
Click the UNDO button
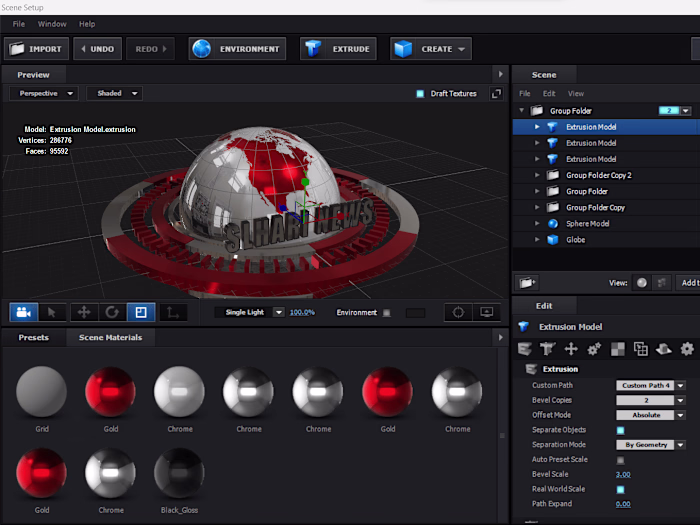[x=97, y=49]
